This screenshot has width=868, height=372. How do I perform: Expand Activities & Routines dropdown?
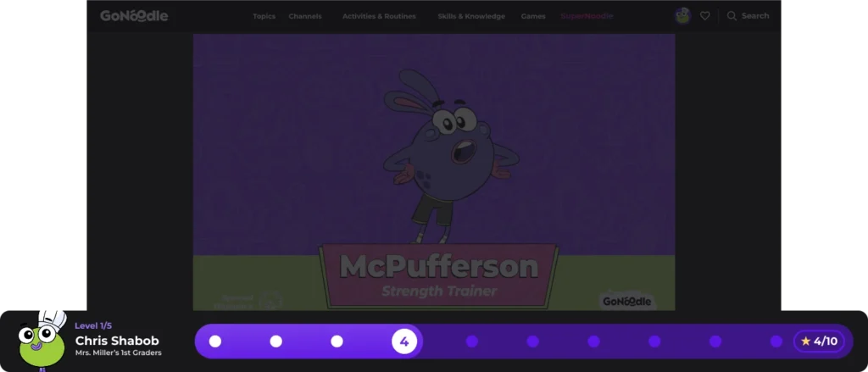coord(379,16)
